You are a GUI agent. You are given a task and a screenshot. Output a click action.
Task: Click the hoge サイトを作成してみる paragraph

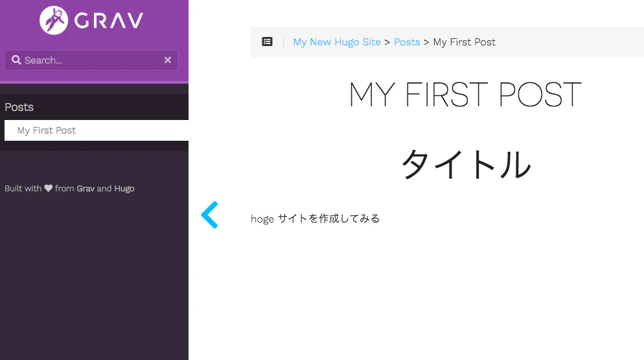(315, 219)
